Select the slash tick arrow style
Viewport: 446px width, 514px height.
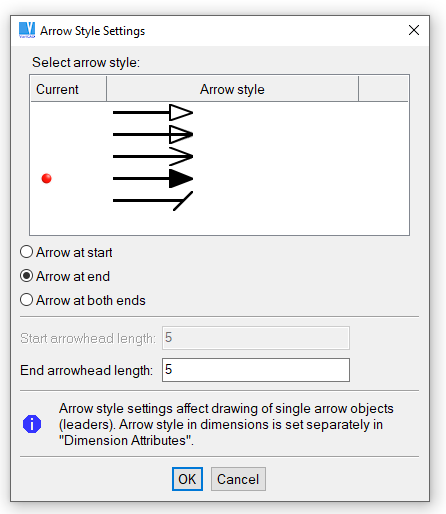[153, 200]
